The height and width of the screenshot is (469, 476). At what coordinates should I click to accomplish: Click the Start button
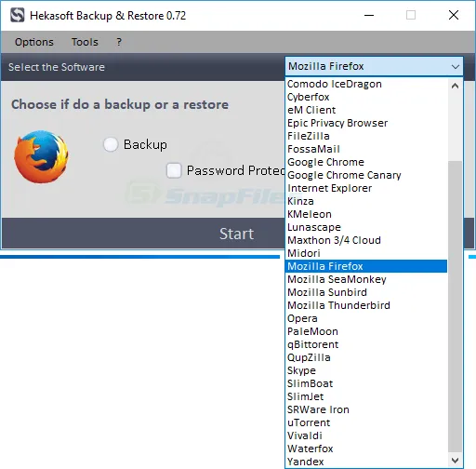tap(236, 234)
